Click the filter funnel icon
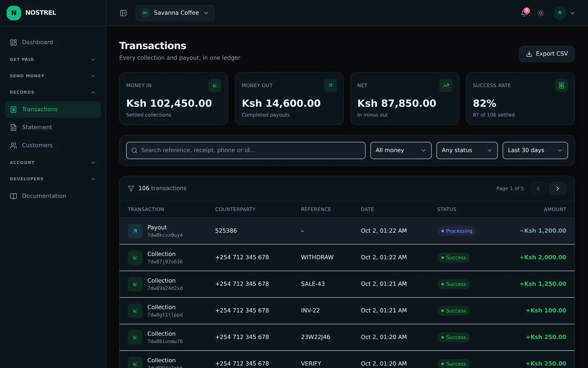Viewport: 588px width, 368px height. pos(131,188)
